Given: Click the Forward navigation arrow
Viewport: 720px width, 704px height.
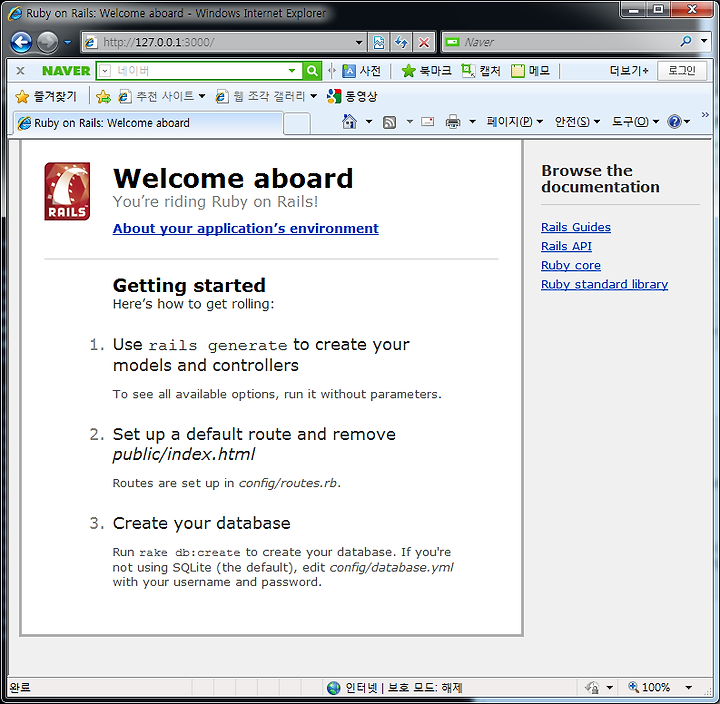Looking at the screenshot, I should coord(47,43).
